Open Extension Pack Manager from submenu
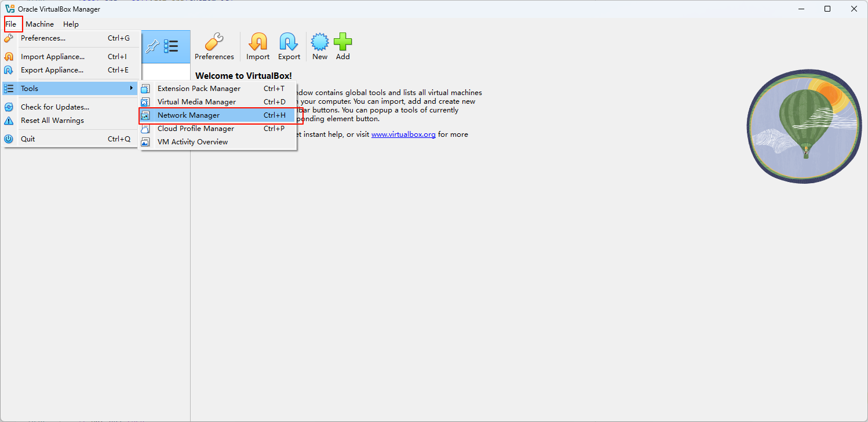This screenshot has height=422, width=868. point(217,89)
